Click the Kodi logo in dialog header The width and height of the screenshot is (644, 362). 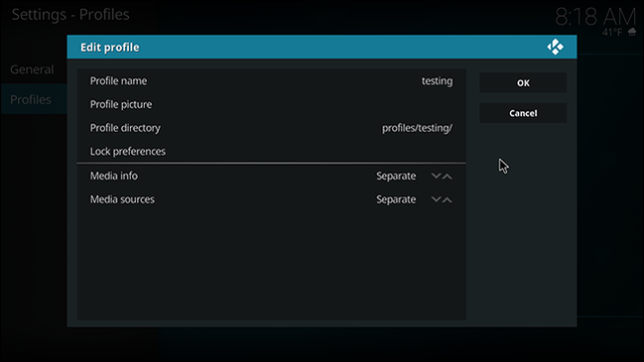[x=556, y=47]
